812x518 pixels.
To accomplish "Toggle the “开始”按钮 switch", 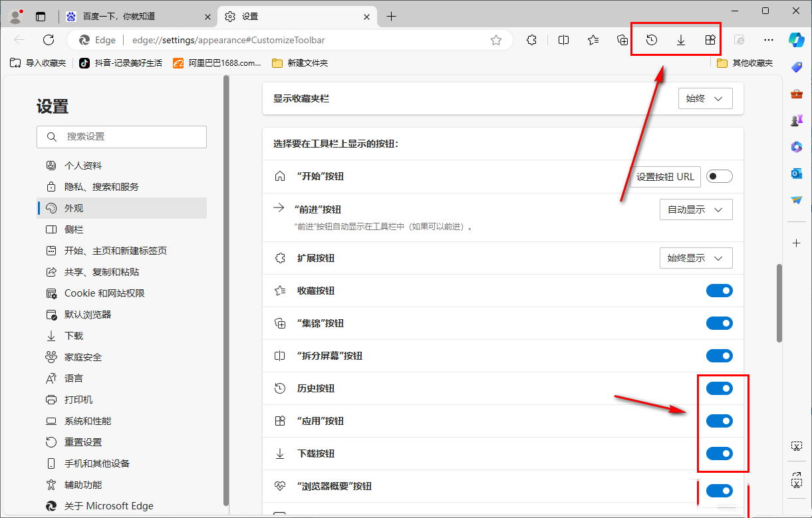I will point(719,176).
